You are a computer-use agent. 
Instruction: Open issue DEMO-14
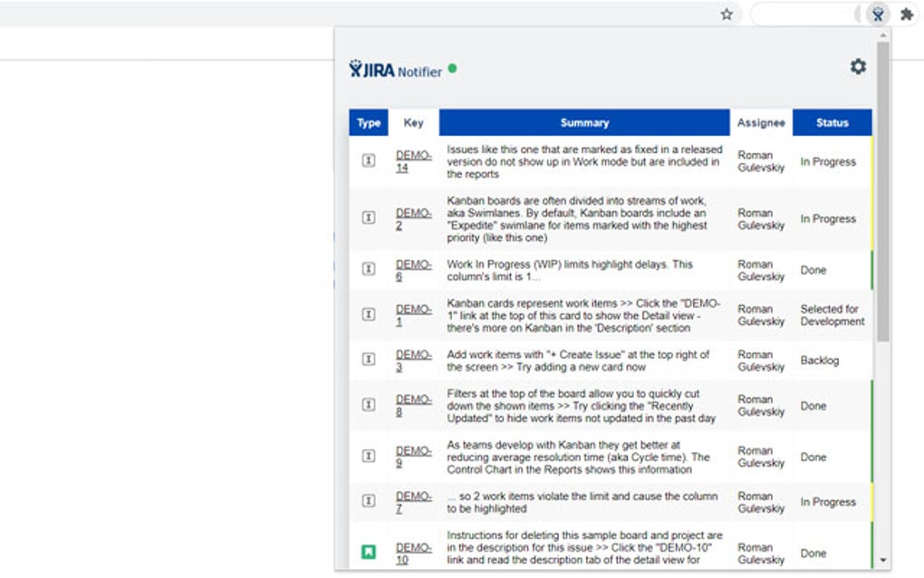[x=415, y=161]
